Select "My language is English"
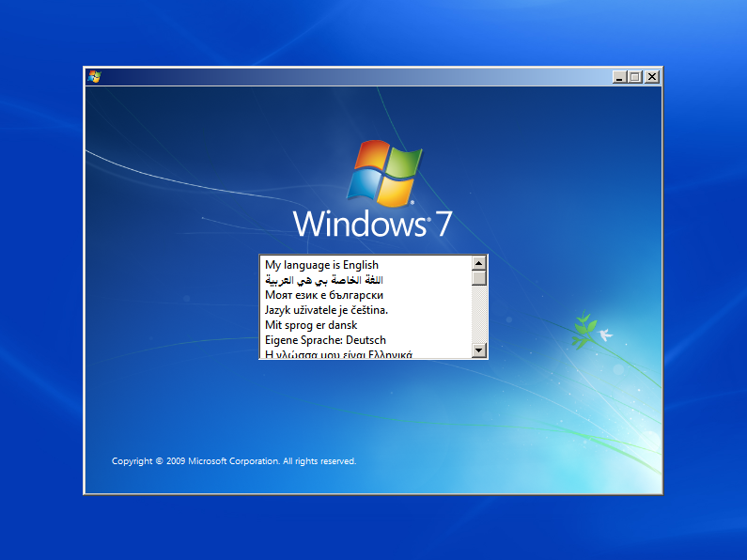 (x=366, y=265)
